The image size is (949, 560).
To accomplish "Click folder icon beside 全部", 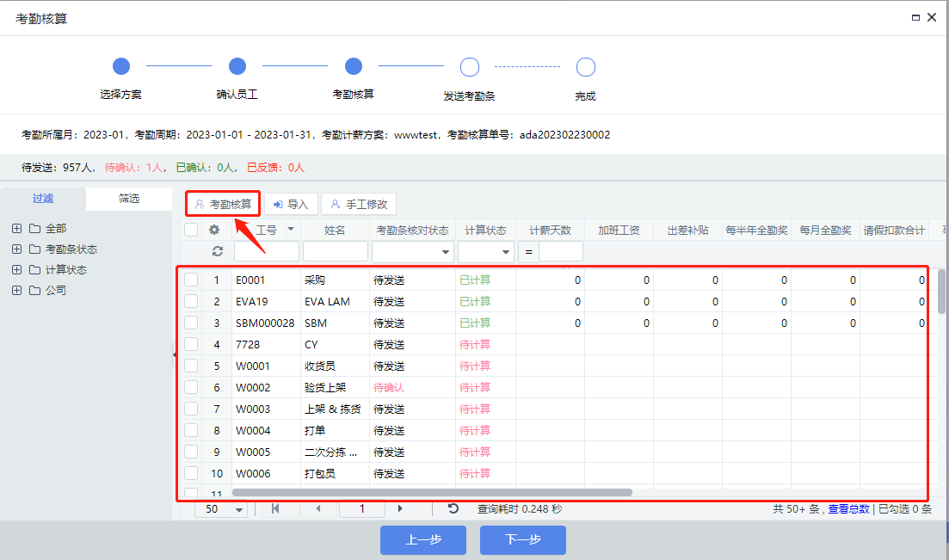I will [x=35, y=228].
